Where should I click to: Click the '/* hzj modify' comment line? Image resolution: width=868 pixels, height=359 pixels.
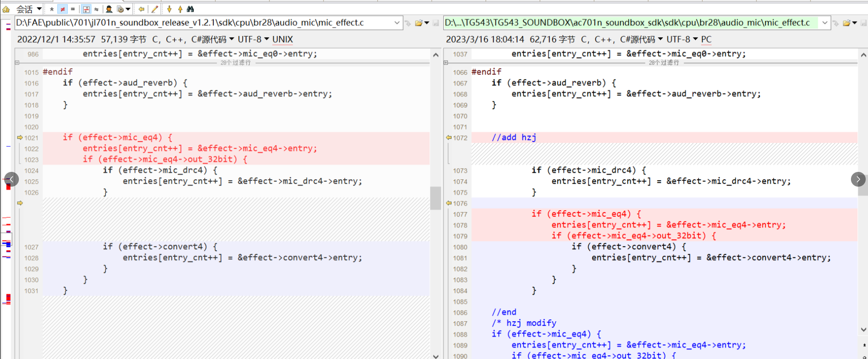[524, 323]
